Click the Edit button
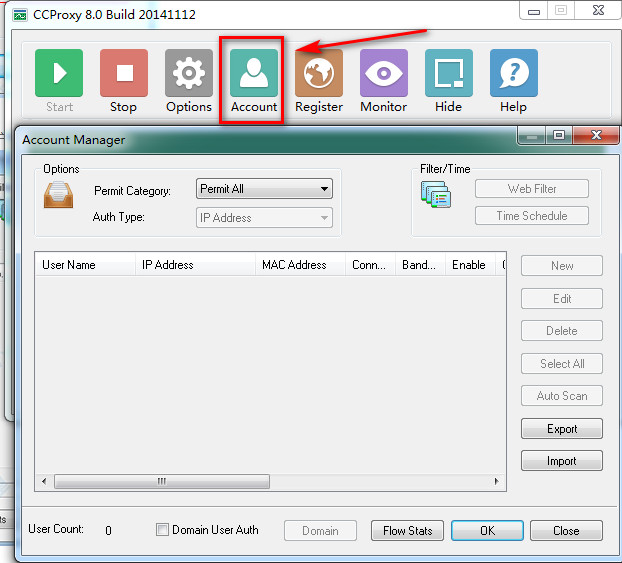The height and width of the screenshot is (563, 622). (x=562, y=298)
